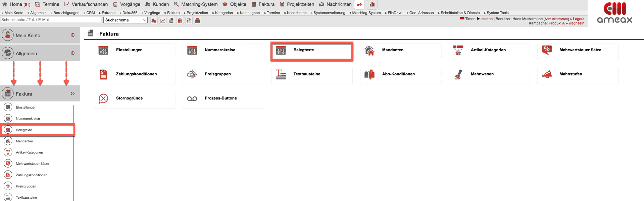644x201 pixels.
Task: Click the Mandanten house icon
Action: point(369,50)
